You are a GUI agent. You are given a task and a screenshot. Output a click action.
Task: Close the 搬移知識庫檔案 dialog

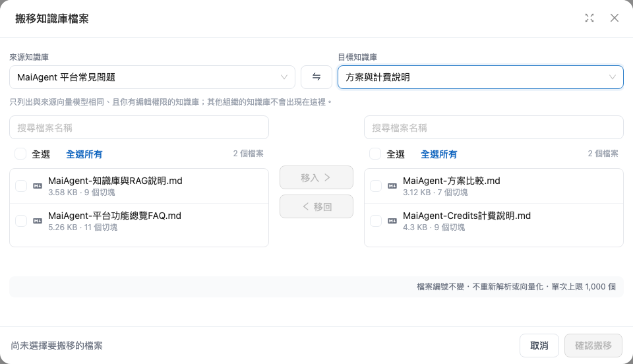point(615,18)
